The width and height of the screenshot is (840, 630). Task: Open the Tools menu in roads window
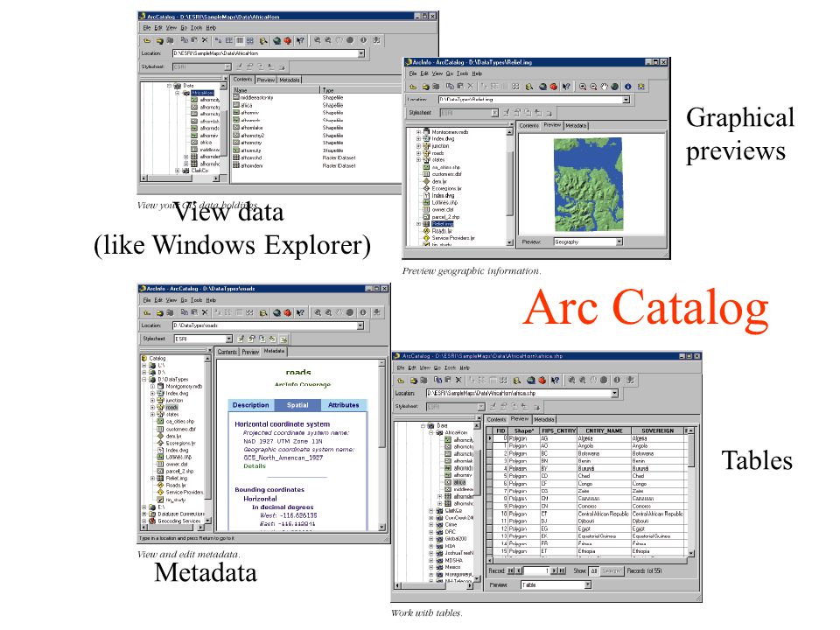[x=197, y=300]
